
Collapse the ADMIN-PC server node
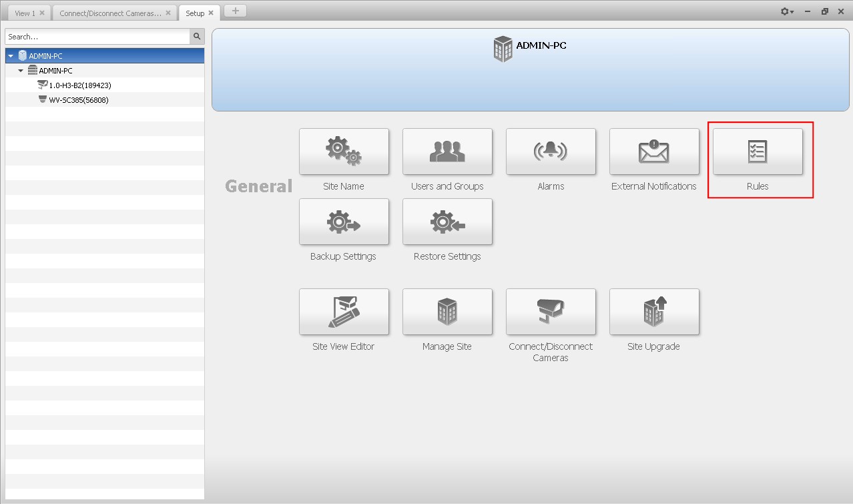click(21, 71)
